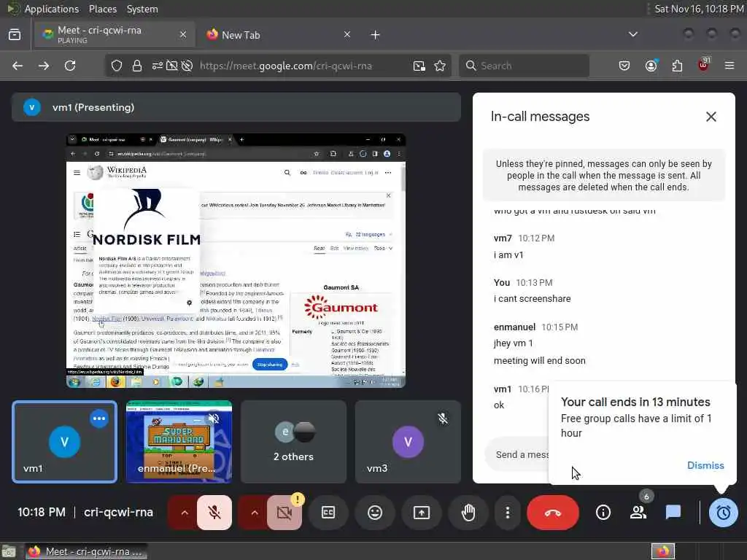
Task: Dismiss the call ends notification
Action: pyautogui.click(x=705, y=465)
